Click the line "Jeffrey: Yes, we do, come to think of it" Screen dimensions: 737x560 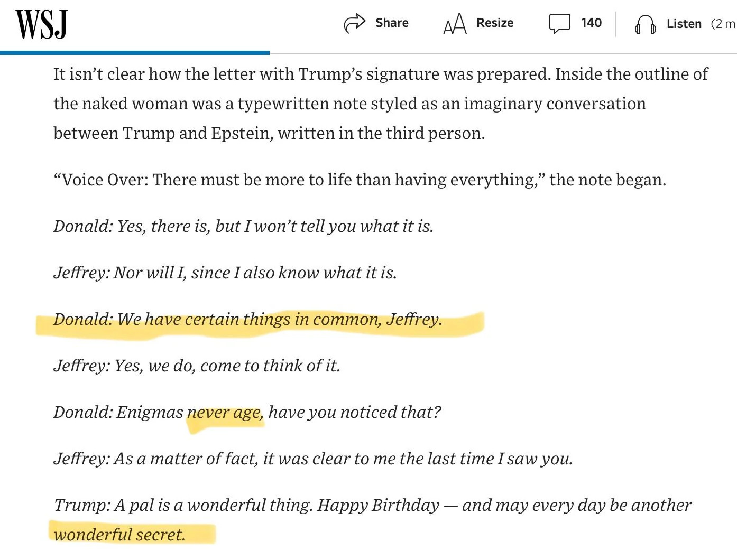pyautogui.click(x=197, y=366)
